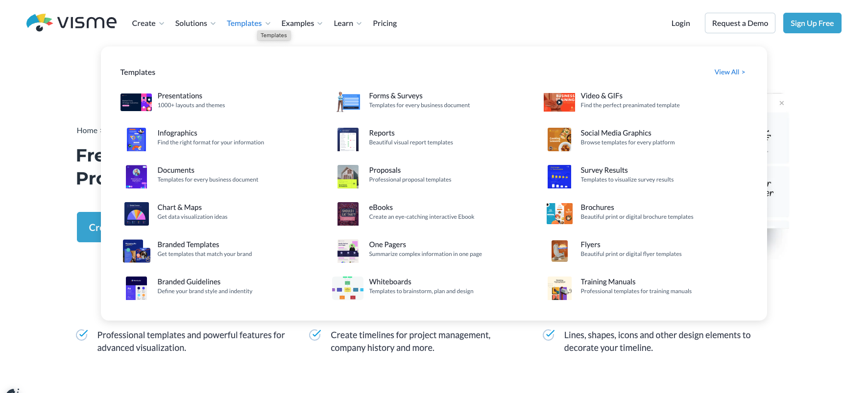
Task: Click checkmark beside Lines, shapes, icons text
Action: 549,335
